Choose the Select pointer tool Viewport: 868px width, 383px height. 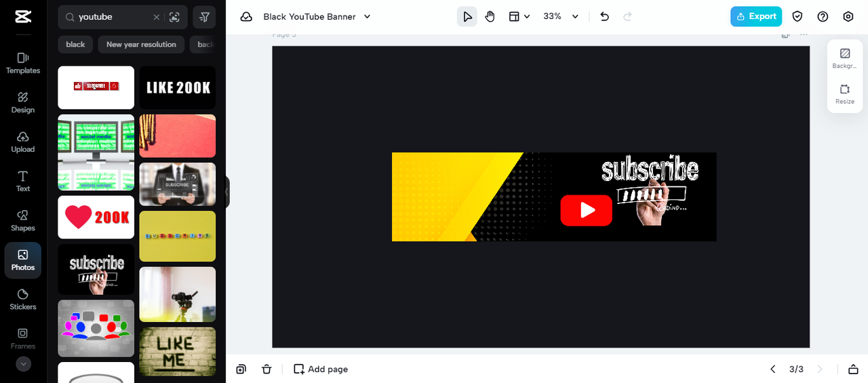467,17
